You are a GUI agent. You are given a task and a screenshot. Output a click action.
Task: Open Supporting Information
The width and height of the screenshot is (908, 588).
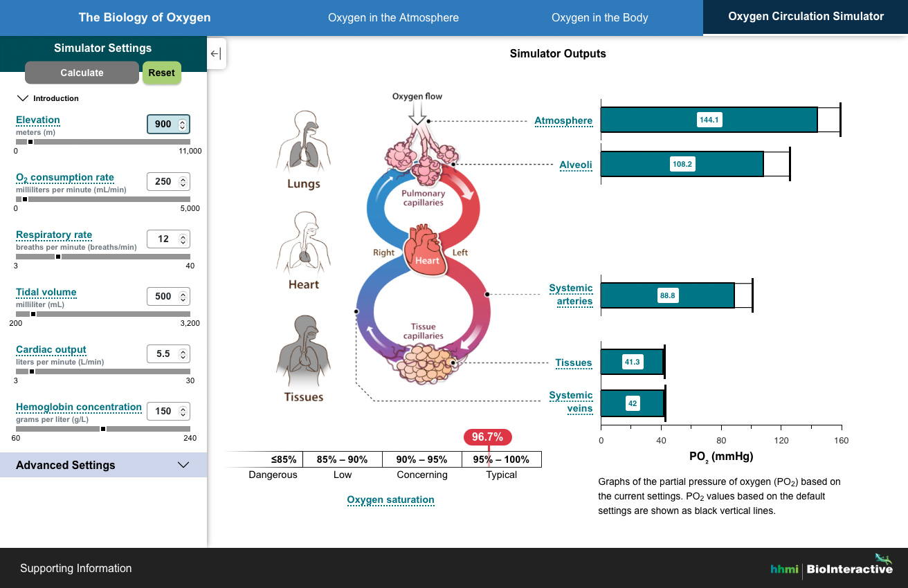(x=75, y=568)
